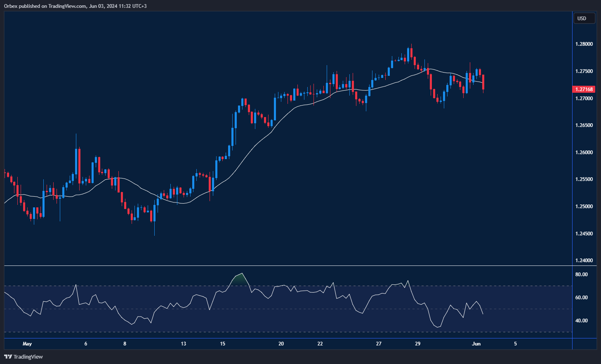Select the 1.28000 price axis label

coord(584,44)
